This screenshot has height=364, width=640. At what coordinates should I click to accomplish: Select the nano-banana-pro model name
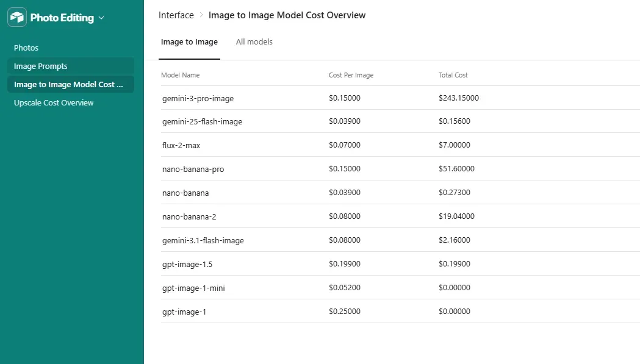point(193,169)
